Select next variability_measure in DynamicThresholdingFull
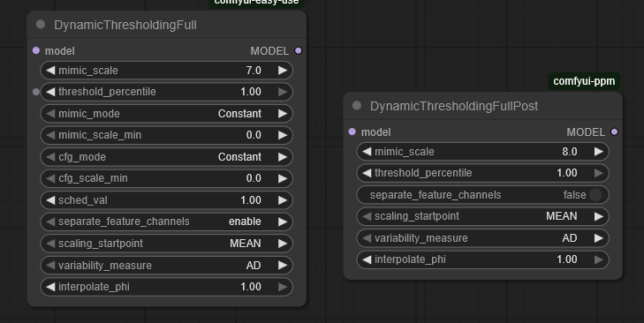The image size is (644, 323). click(283, 265)
